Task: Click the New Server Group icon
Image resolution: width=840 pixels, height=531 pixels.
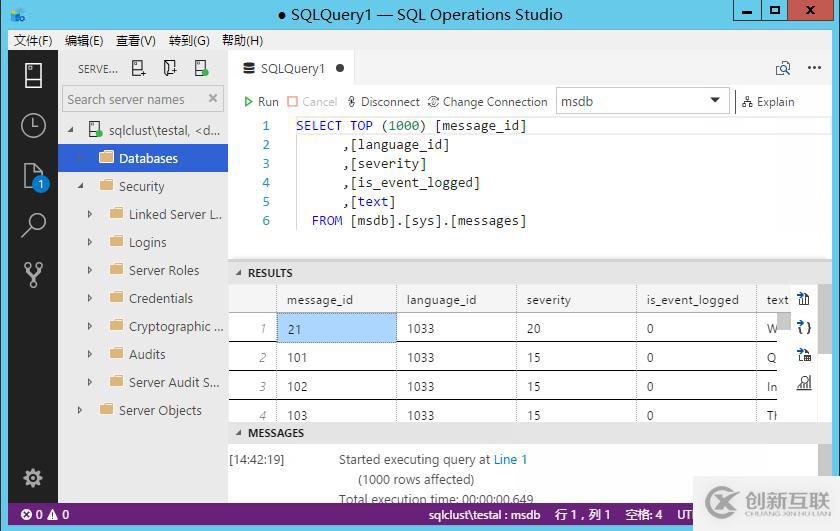Action: 170,69
